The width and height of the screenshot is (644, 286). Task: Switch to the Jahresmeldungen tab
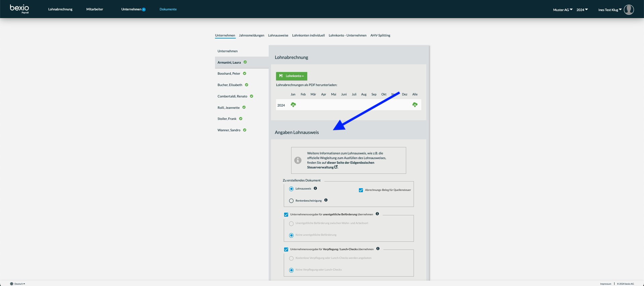point(252,35)
